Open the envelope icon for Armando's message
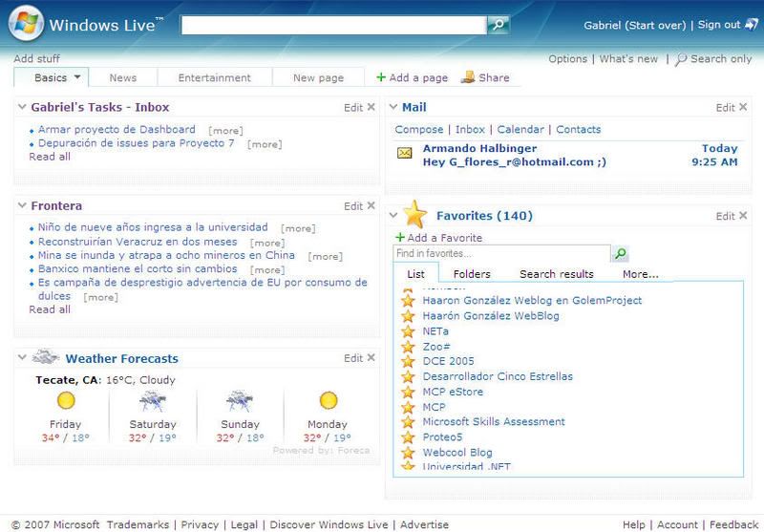764x532 pixels. click(x=405, y=153)
